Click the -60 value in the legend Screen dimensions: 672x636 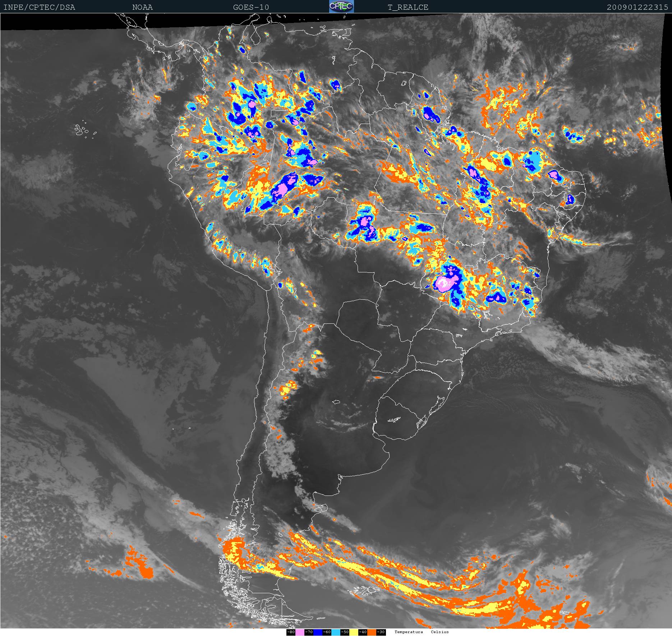(327, 632)
